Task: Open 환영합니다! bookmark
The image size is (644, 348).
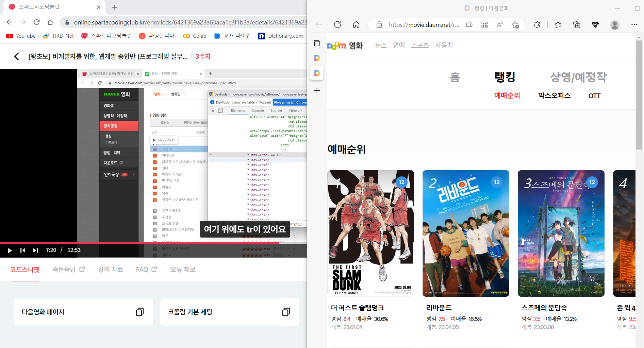Action: 158,36
